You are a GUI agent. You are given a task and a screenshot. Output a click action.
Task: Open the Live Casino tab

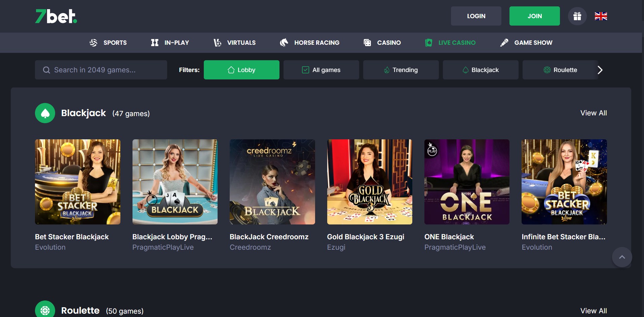tap(450, 43)
